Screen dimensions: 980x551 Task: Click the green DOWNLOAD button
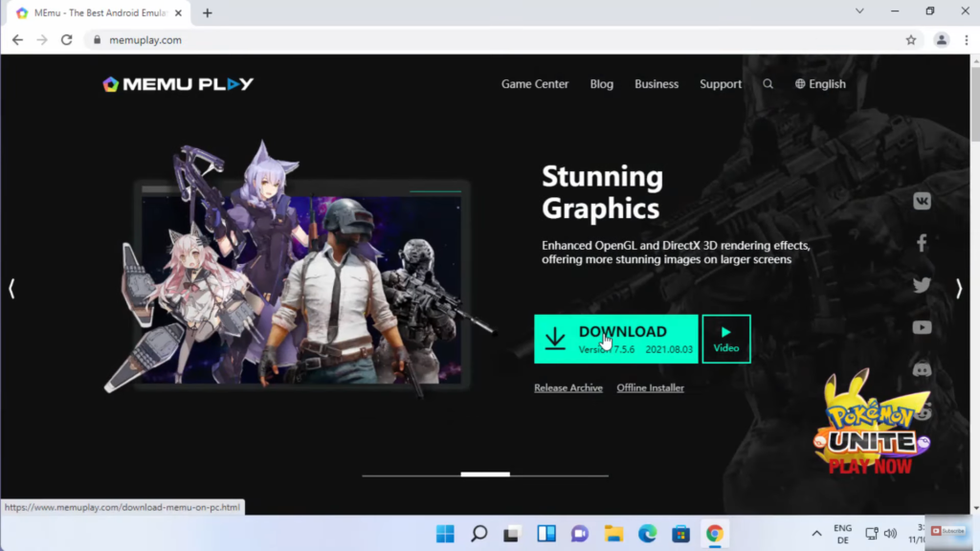point(615,339)
